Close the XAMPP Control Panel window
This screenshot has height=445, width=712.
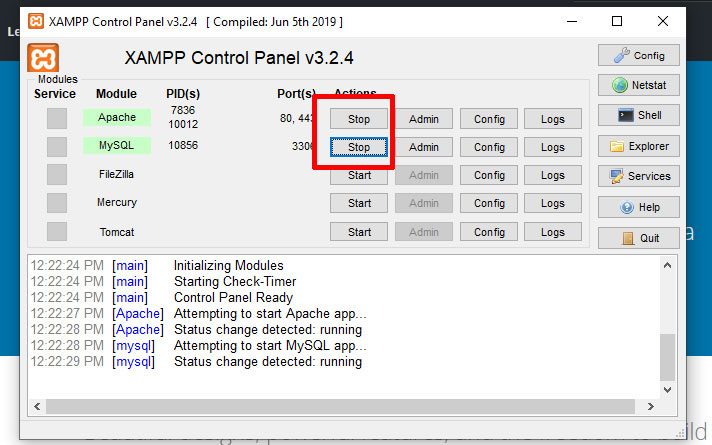[663, 21]
